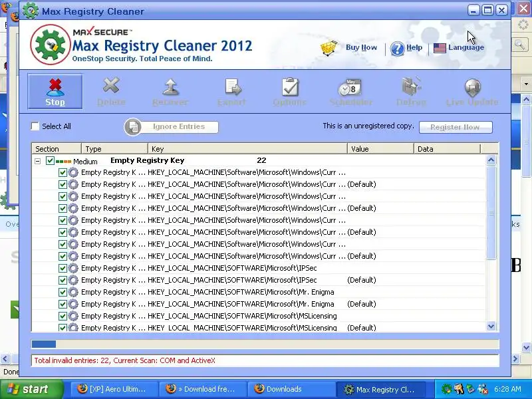The height and width of the screenshot is (399, 532).
Task: Open the Options toolbar icon
Action: (x=290, y=87)
